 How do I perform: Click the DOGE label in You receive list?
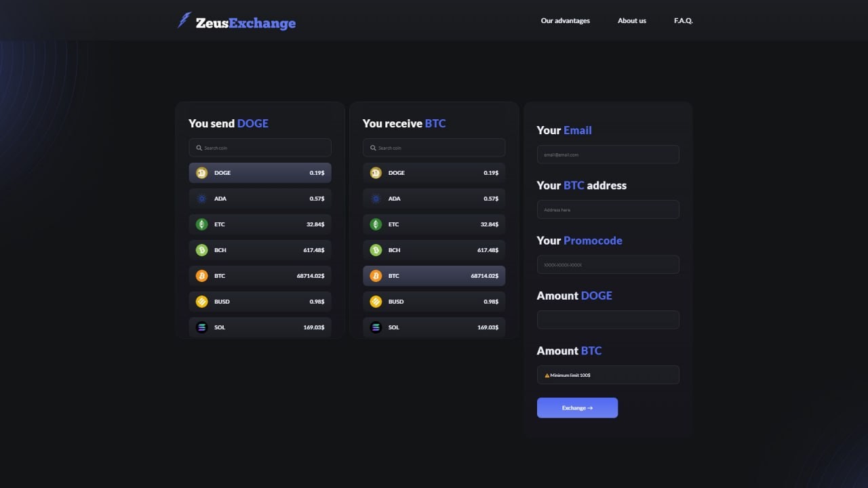397,173
